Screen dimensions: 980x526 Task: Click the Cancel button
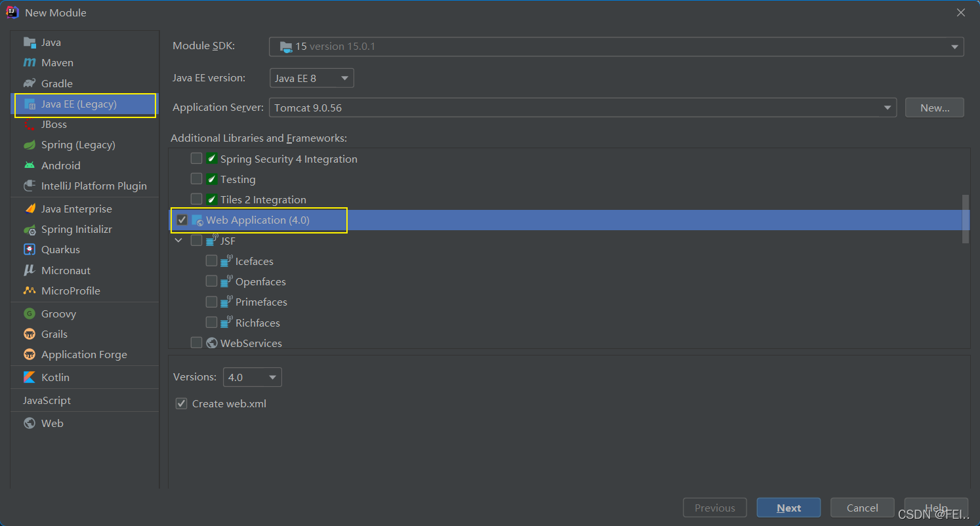coord(862,508)
